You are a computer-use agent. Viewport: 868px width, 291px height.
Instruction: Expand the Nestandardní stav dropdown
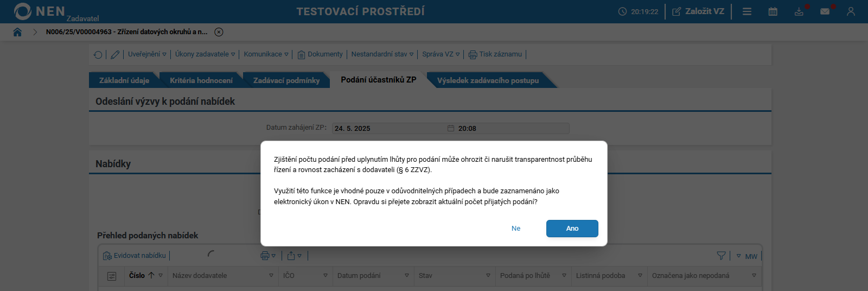[382, 54]
